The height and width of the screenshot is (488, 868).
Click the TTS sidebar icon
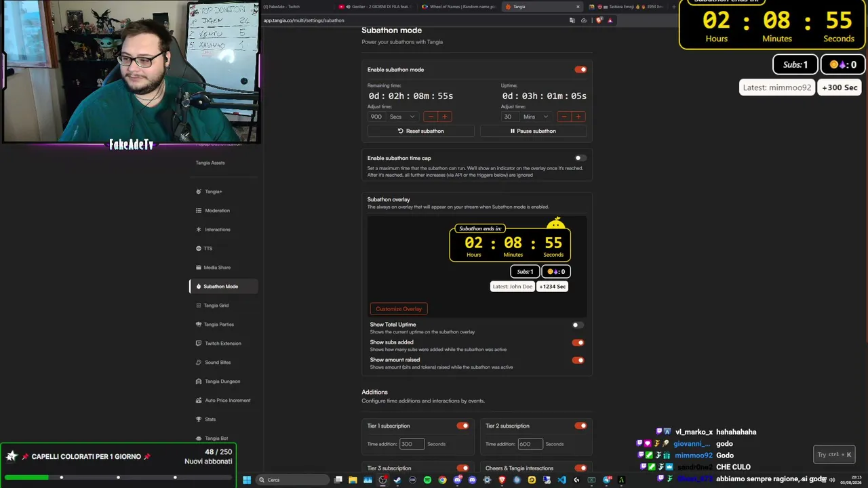tap(198, 249)
